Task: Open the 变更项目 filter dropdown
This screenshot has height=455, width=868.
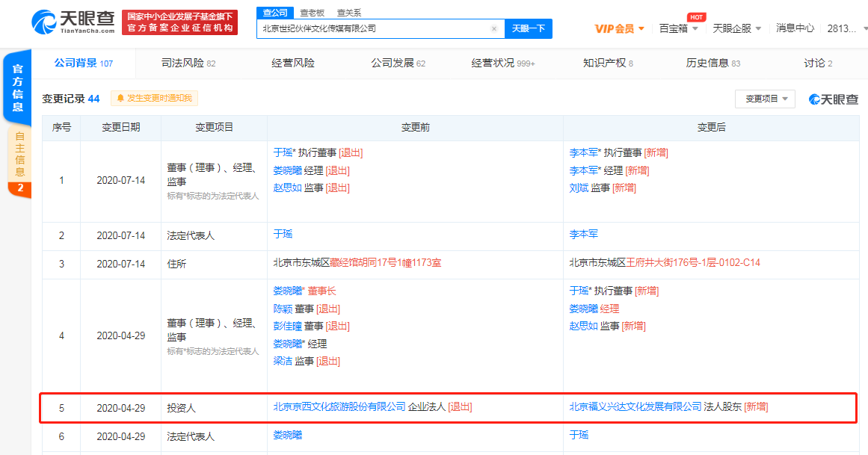Action: (x=765, y=99)
